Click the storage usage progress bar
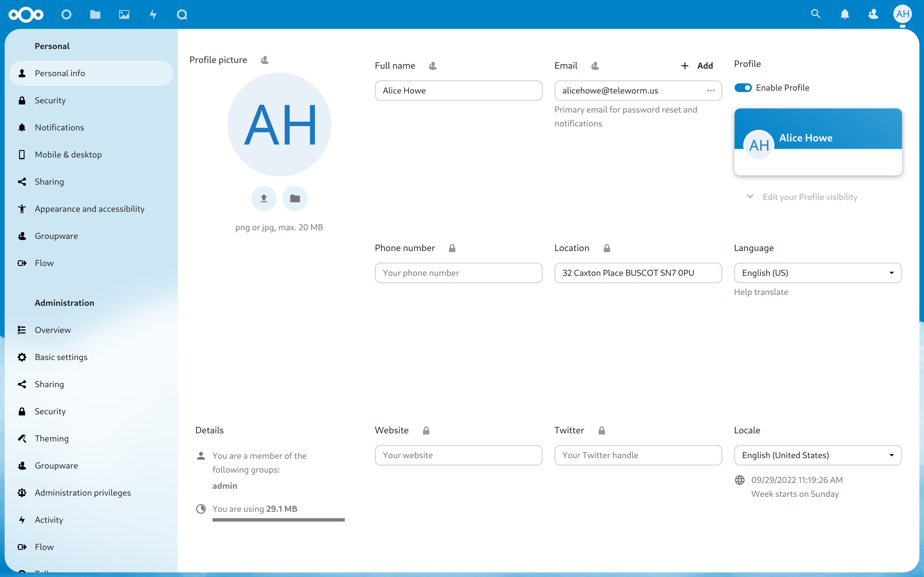 (278, 520)
